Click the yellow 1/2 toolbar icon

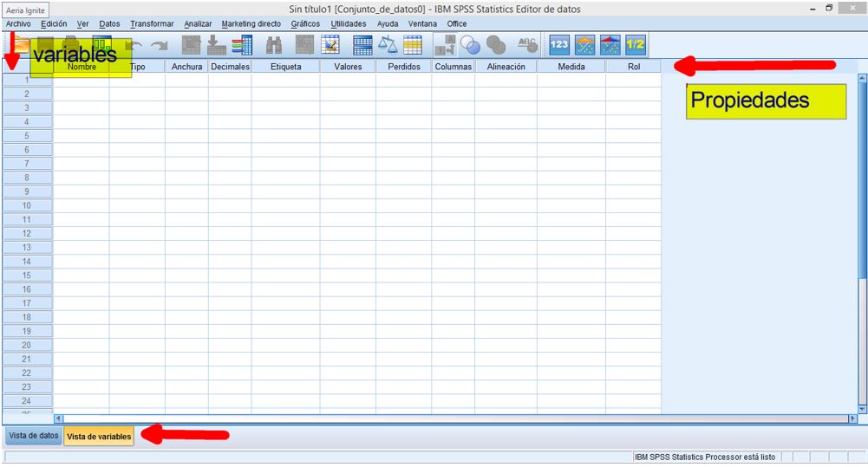click(x=636, y=45)
